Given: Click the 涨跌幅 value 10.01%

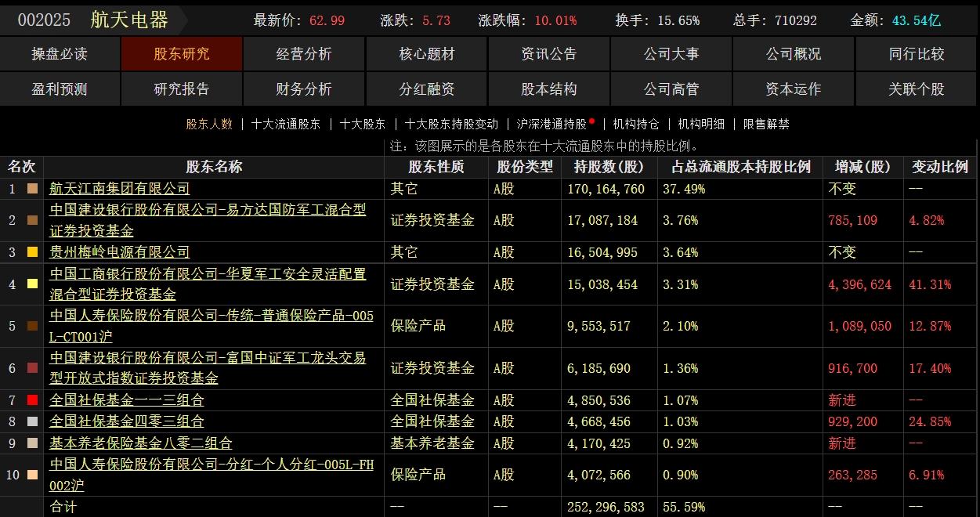Looking at the screenshot, I should click(555, 20).
